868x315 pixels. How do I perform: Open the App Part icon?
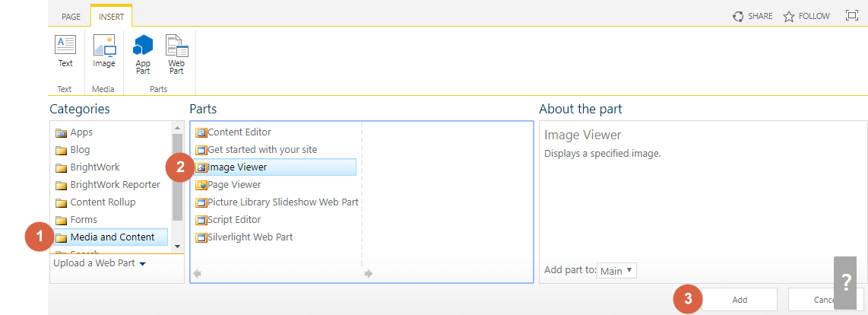[143, 44]
